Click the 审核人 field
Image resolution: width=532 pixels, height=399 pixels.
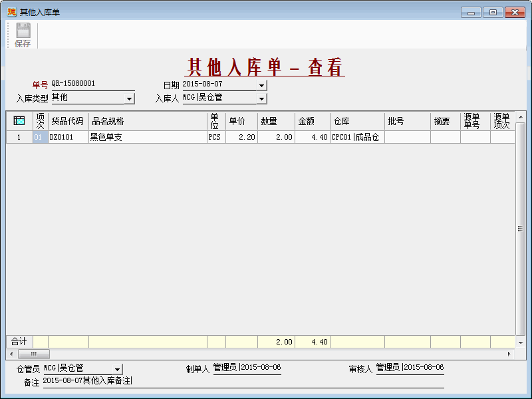[x=410, y=368]
